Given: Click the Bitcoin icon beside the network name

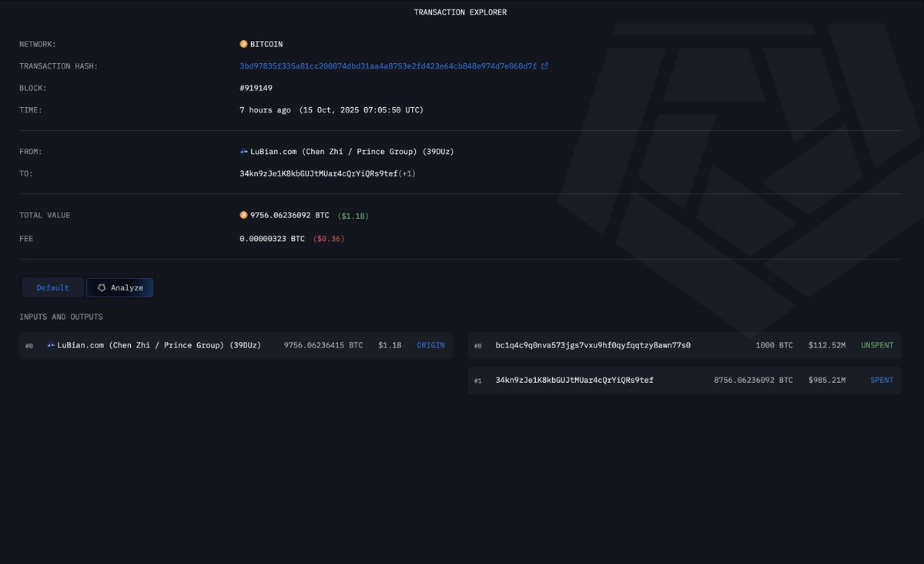Looking at the screenshot, I should tap(244, 45).
